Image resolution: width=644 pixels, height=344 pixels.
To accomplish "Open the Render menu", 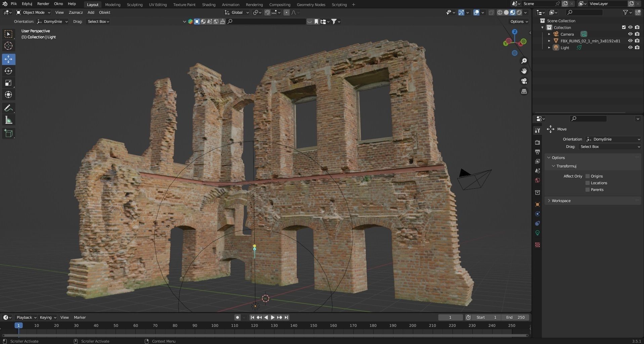I will tap(43, 4).
